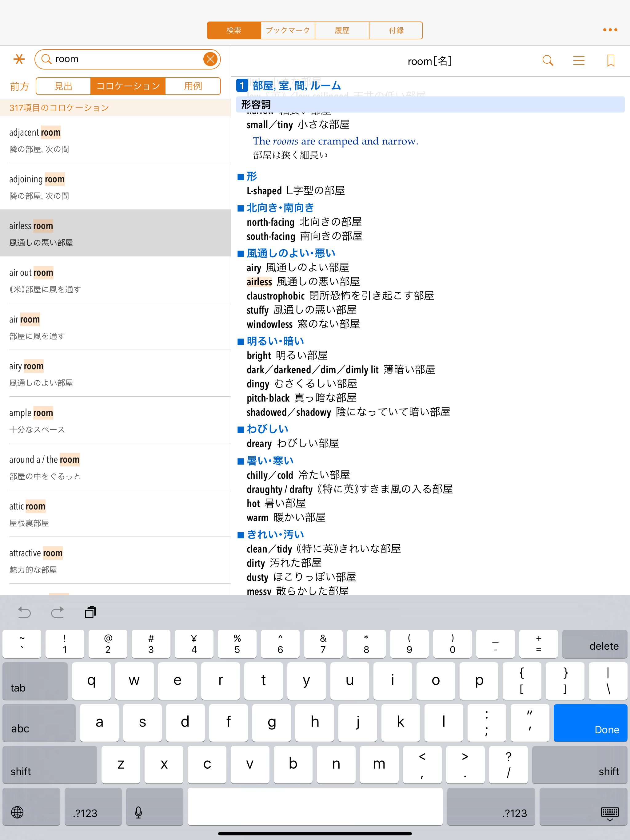The height and width of the screenshot is (840, 630).
Task: Start dictation with microphone key
Action: (155, 806)
